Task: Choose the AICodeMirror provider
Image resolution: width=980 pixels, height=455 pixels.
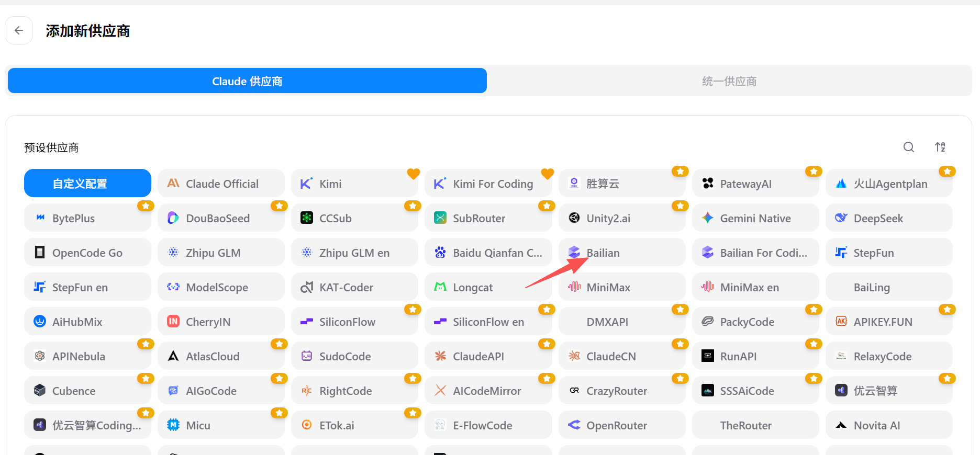Action: pos(488,390)
